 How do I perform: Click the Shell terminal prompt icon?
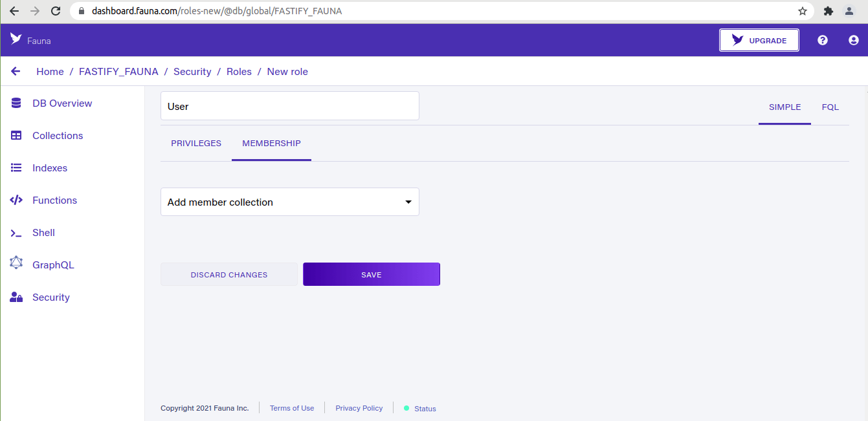16,233
